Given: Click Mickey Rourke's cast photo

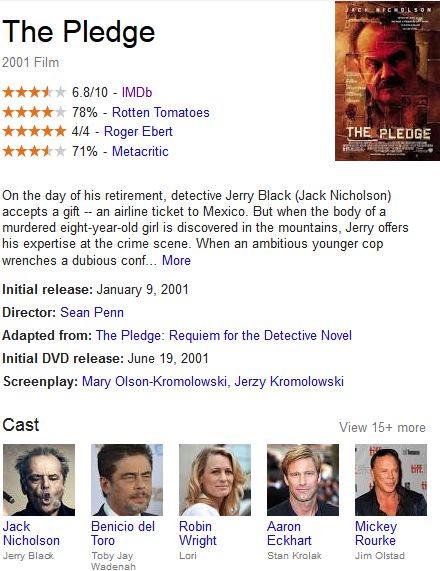Looking at the screenshot, I should click(391, 480).
